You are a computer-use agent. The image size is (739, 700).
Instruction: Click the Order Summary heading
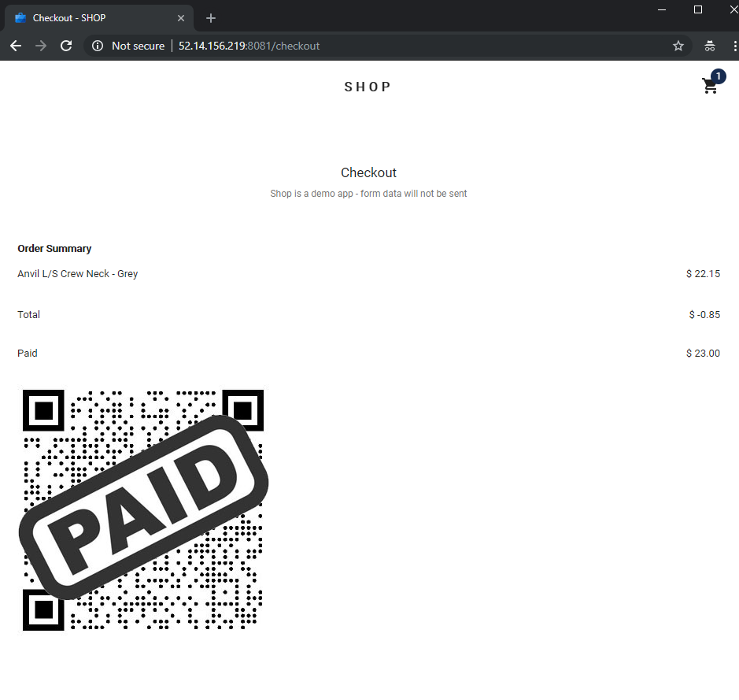coord(54,248)
